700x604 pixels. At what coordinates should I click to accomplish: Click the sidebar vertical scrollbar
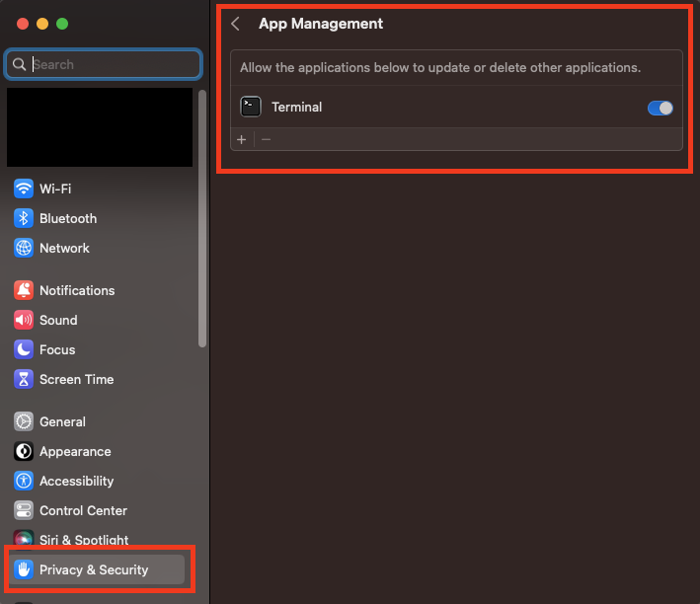(202, 217)
